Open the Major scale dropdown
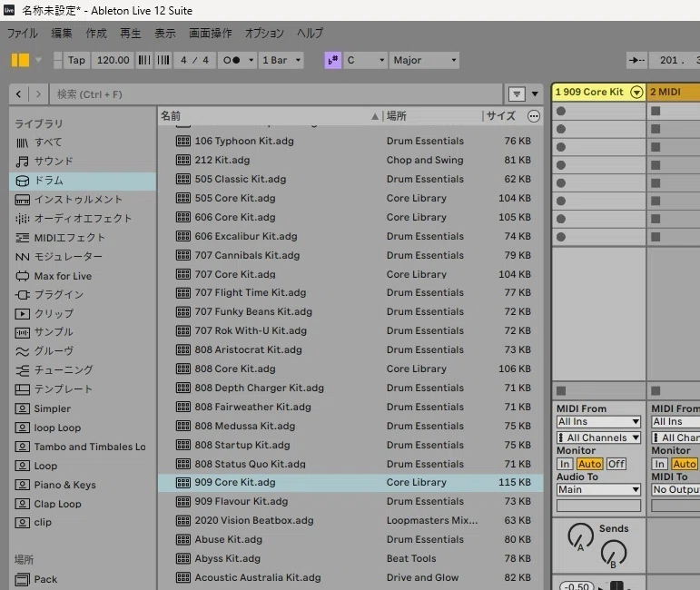The height and width of the screenshot is (590, 700). point(424,60)
